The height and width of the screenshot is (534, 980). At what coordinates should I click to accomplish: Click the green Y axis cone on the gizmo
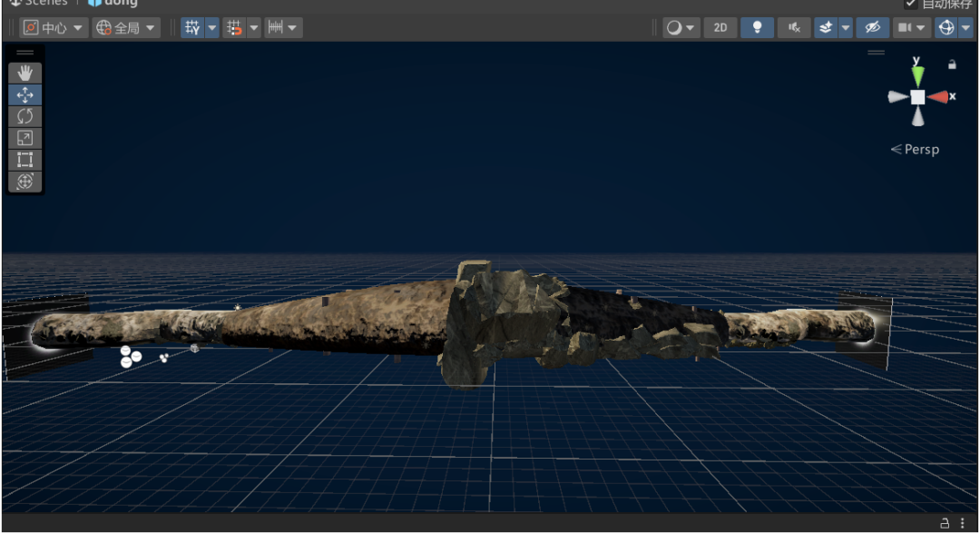pos(917,75)
